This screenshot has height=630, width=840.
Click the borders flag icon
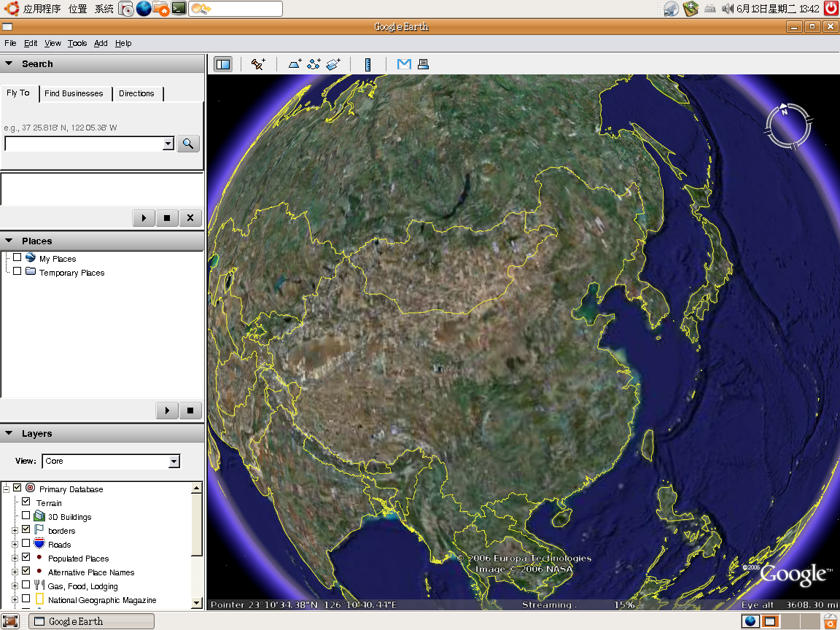point(39,530)
